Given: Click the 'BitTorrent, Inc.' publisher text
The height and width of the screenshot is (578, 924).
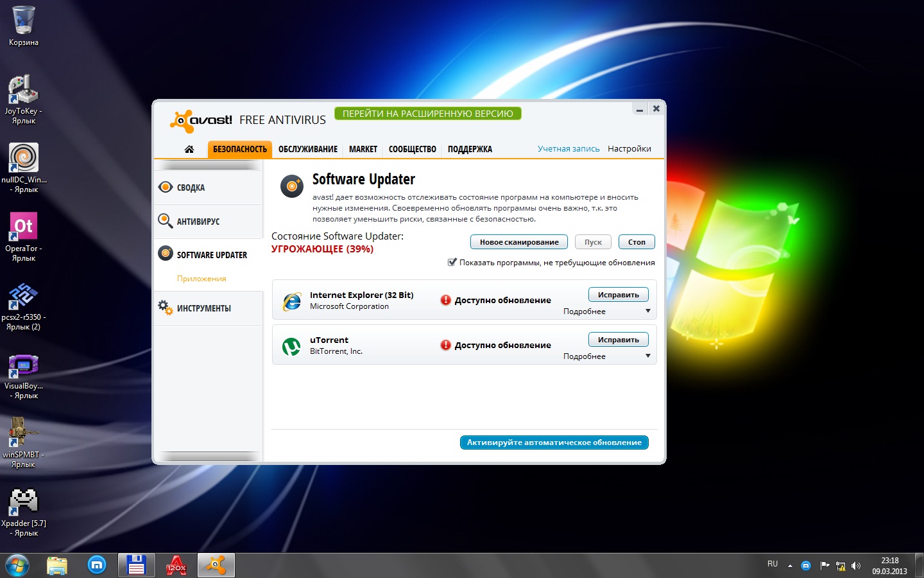Looking at the screenshot, I should click(x=336, y=351).
